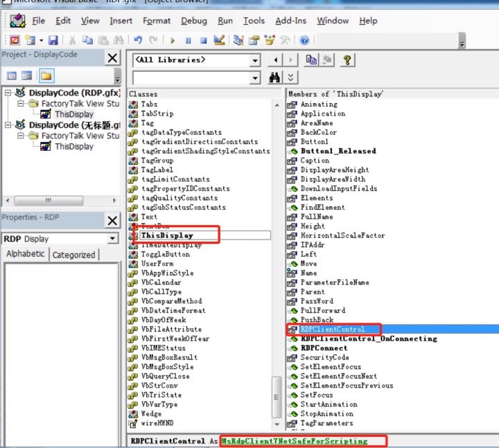Viewport: 499px width, 448px height.
Task: Open Visual Basic Help icon
Action: tap(304, 40)
